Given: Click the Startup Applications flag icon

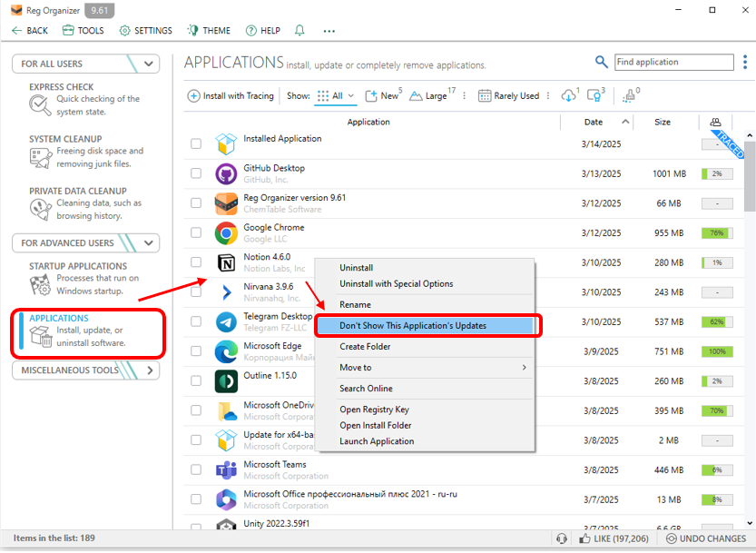Looking at the screenshot, I should point(41,284).
